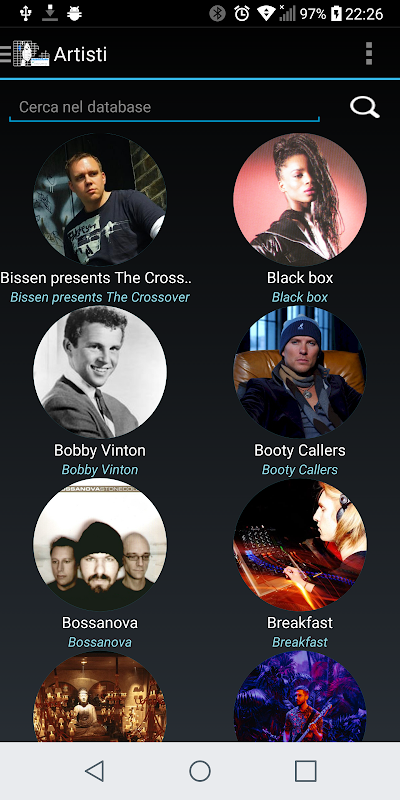400x800 pixels.
Task: Tap the alarm clock status icon
Action: [242, 13]
